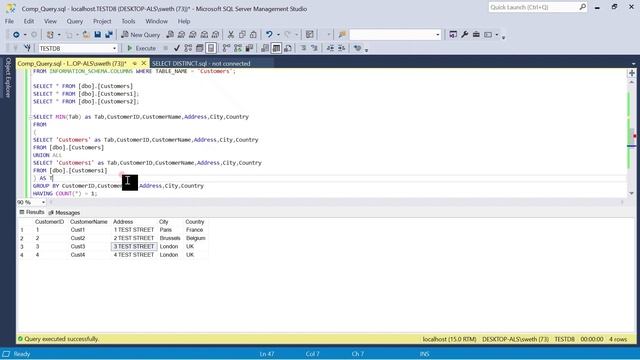Open the Tools menu
Image resolution: width=640 pixels, height=360 pixels.
[128, 21]
